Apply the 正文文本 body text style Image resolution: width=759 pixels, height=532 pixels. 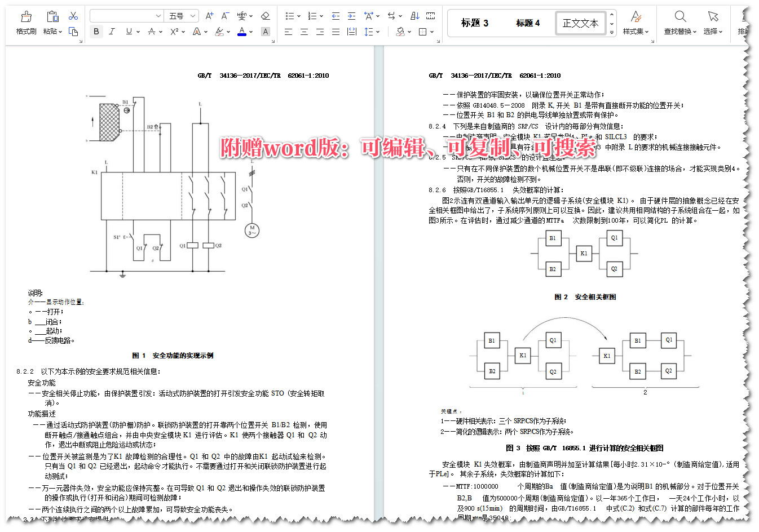pos(580,23)
